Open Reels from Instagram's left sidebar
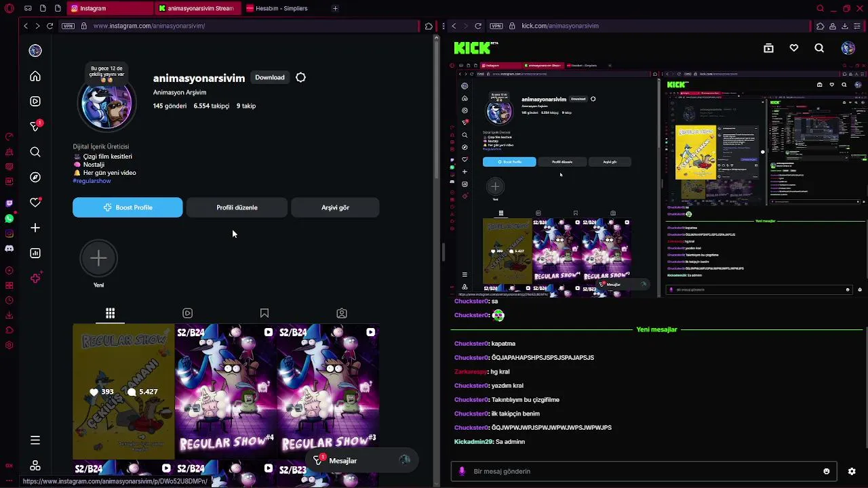This screenshot has width=868, height=488. [x=35, y=101]
